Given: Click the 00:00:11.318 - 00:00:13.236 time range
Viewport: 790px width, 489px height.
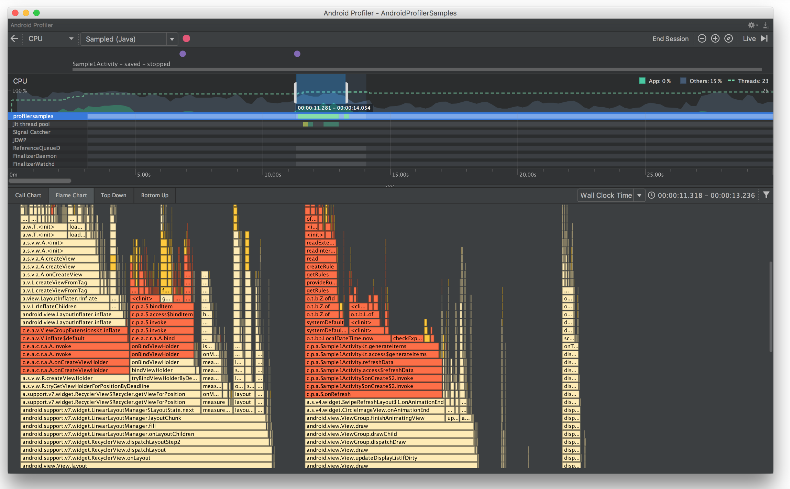Looking at the screenshot, I should coord(706,195).
